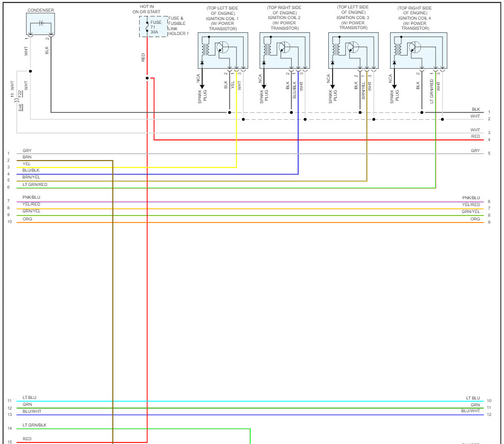Click the Ignition Coil 3 component box

click(353, 50)
